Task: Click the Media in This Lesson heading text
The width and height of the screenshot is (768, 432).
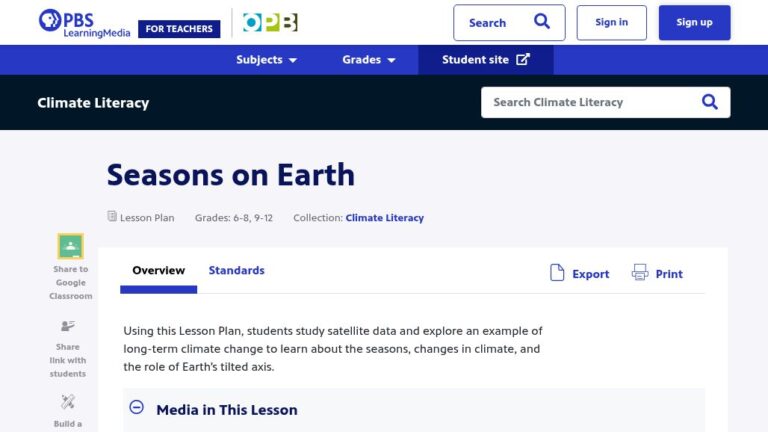Action: click(227, 410)
